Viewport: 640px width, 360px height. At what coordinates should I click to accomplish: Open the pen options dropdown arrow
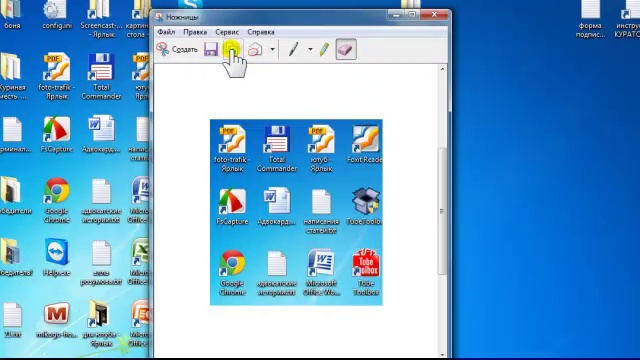tap(310, 49)
